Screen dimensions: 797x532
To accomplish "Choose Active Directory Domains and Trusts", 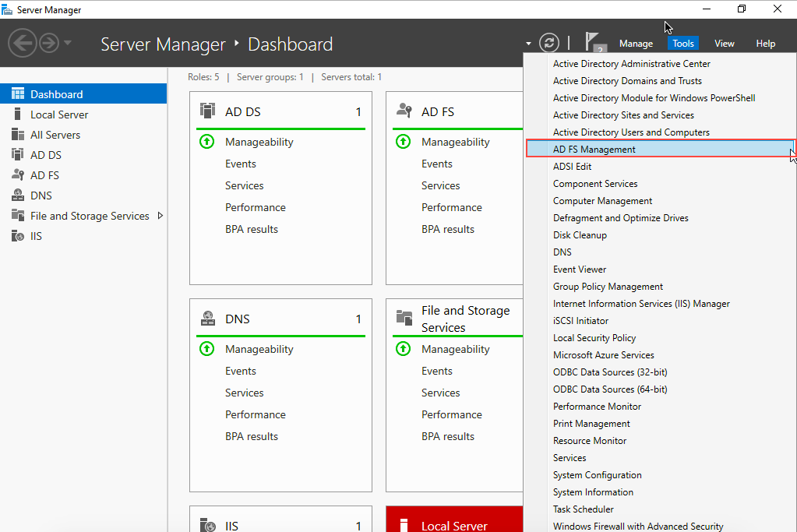I will point(627,81).
